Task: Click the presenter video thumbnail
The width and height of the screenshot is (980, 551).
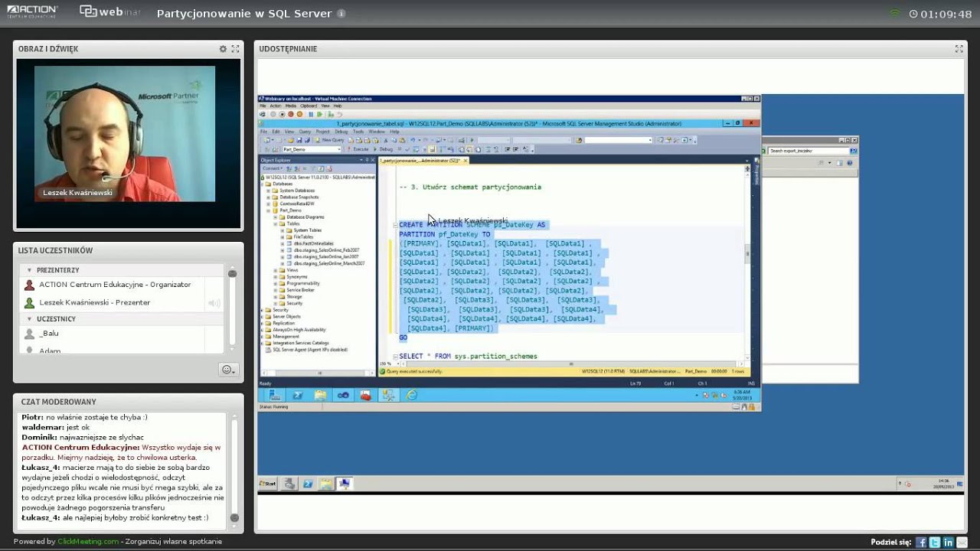Action: click(125, 134)
